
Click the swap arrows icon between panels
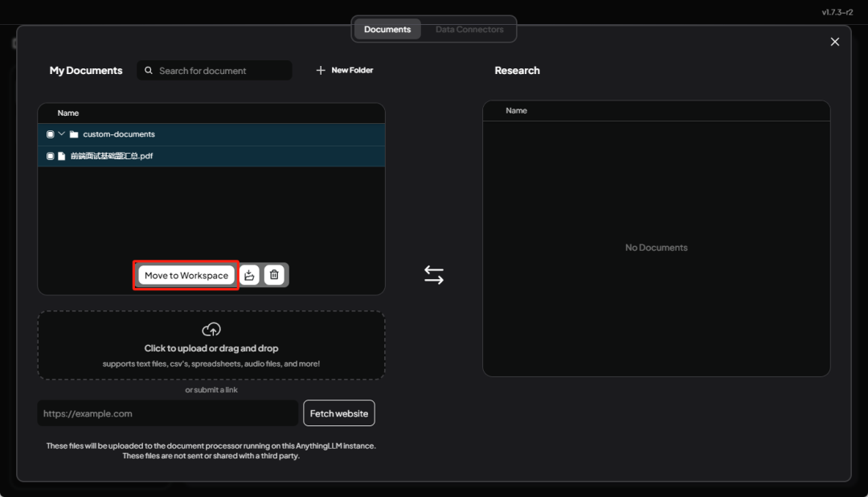[x=434, y=275]
